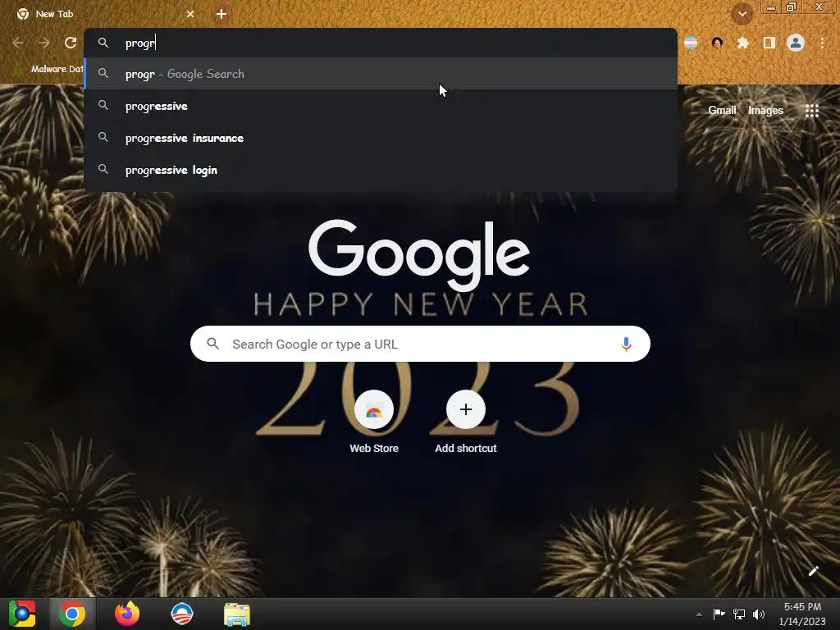The width and height of the screenshot is (840, 630).
Task: Choose the 'progressive insurance' suggestion
Action: coord(381,138)
